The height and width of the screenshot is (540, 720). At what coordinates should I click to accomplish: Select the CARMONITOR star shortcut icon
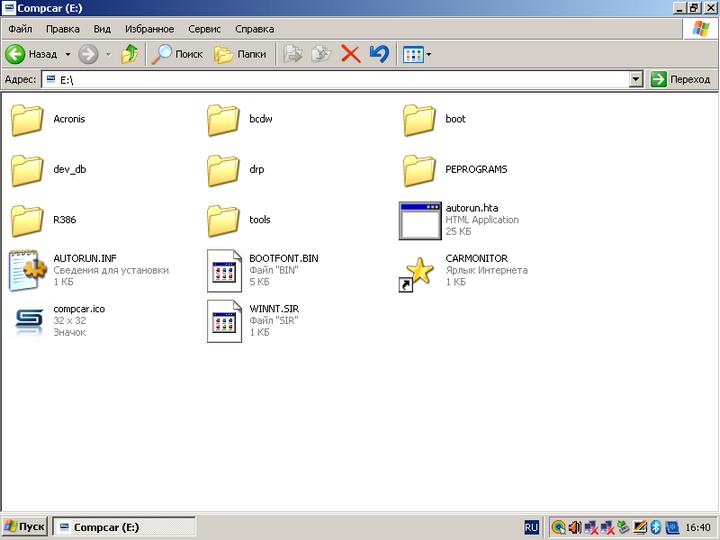coord(420,270)
